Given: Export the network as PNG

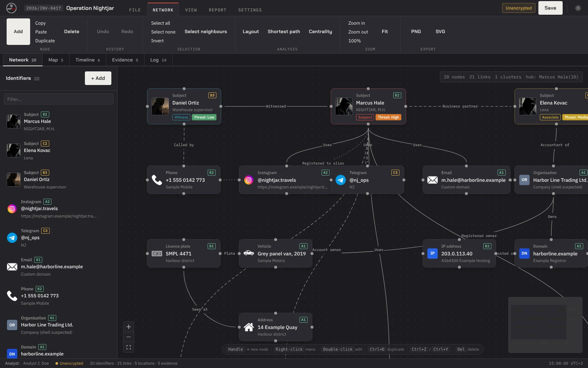Looking at the screenshot, I should click(416, 32).
